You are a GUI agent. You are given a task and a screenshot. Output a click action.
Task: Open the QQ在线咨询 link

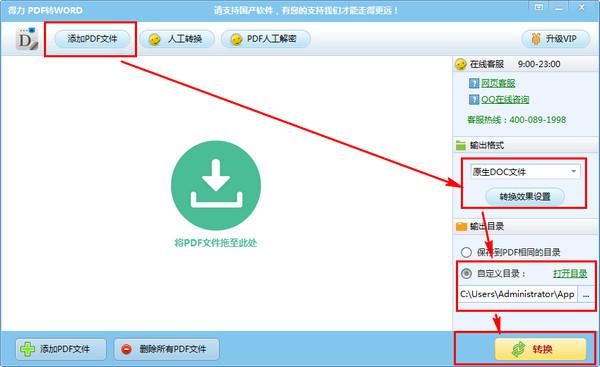point(505,99)
